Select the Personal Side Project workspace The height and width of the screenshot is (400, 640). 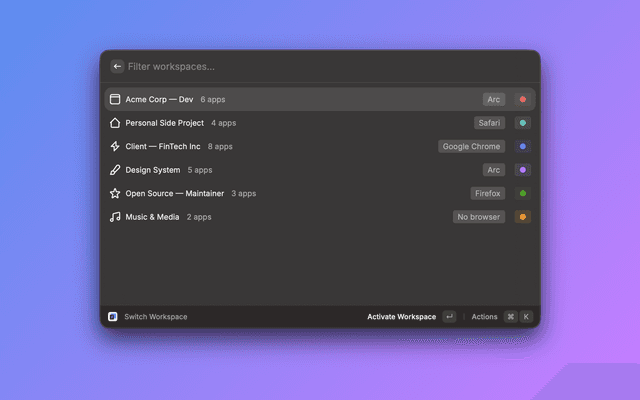point(320,123)
